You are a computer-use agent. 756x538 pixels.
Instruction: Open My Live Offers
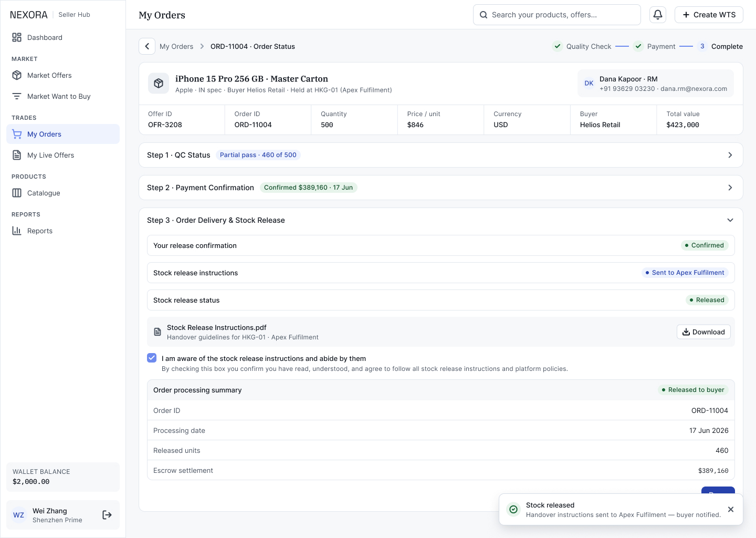click(63, 155)
